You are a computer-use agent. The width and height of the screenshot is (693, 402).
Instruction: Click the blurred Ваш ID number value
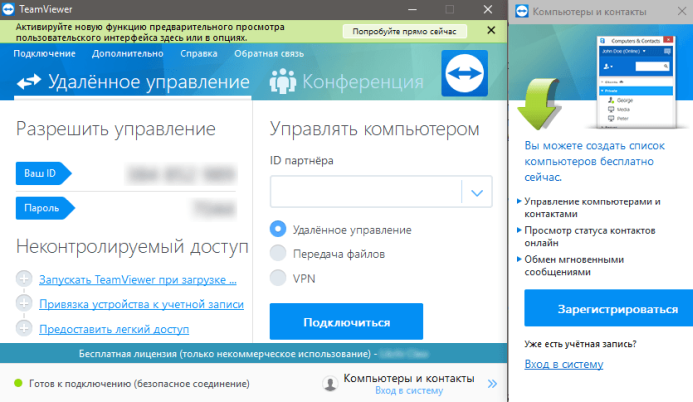click(x=182, y=174)
